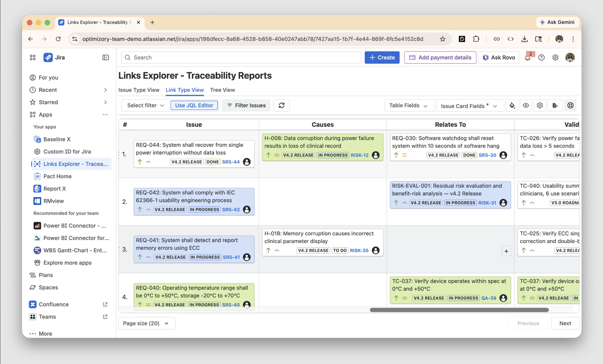Click Add payment details
Viewport: 603px width, 364px height.
click(440, 57)
